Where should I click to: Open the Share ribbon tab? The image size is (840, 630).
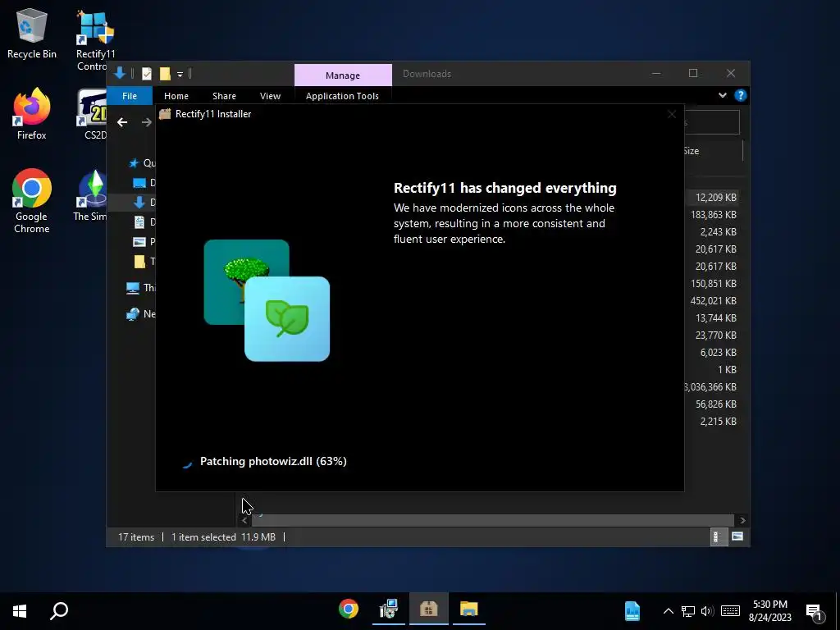224,96
